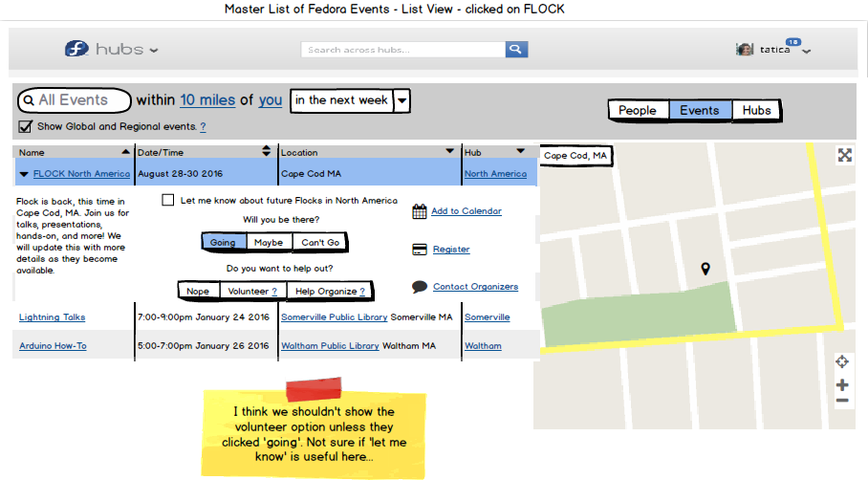Sort by Name column arrow

(125, 152)
